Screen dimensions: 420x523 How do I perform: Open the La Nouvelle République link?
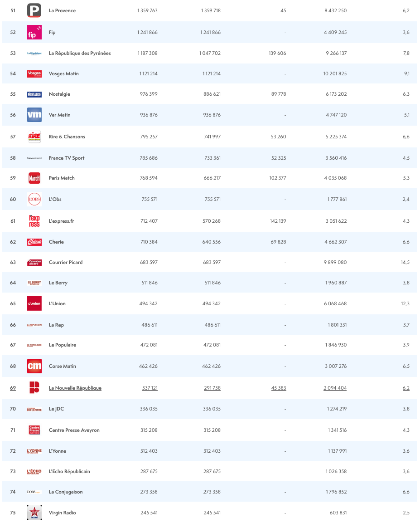coord(75,388)
